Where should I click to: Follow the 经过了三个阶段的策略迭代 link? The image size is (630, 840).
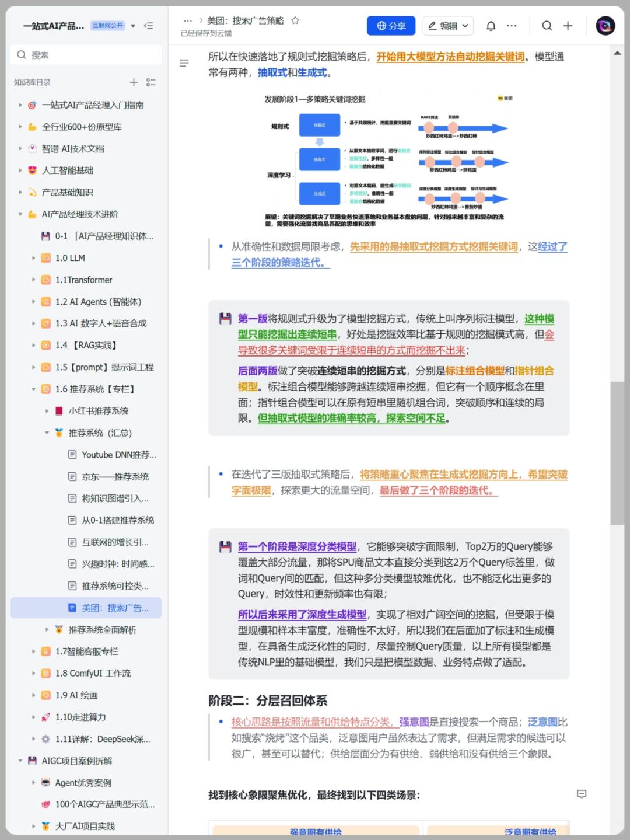tap(400, 255)
